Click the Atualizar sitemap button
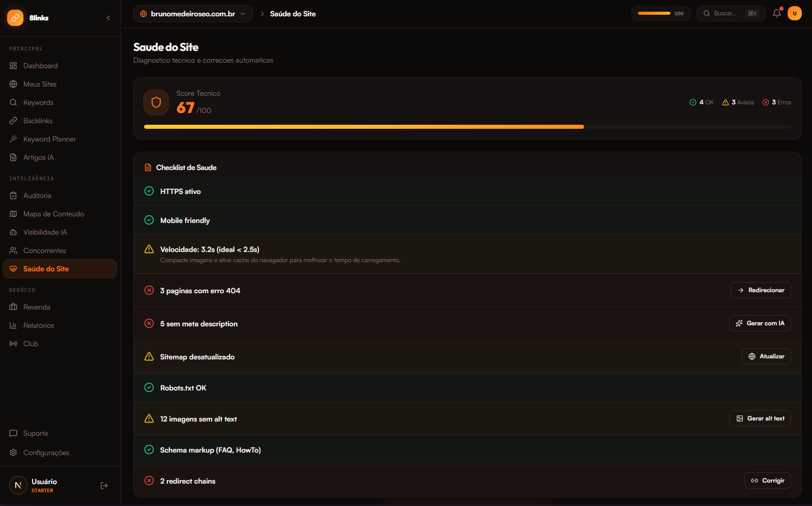This screenshot has width=812, height=506. (766, 356)
